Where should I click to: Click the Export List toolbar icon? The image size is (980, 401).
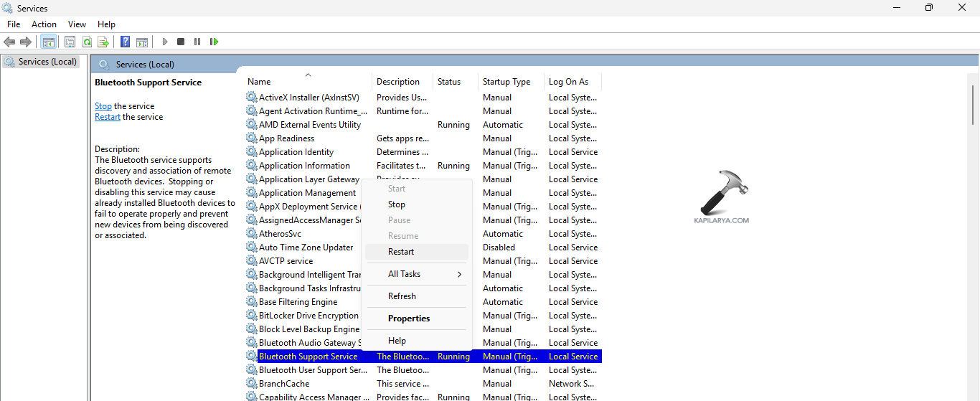[x=103, y=42]
